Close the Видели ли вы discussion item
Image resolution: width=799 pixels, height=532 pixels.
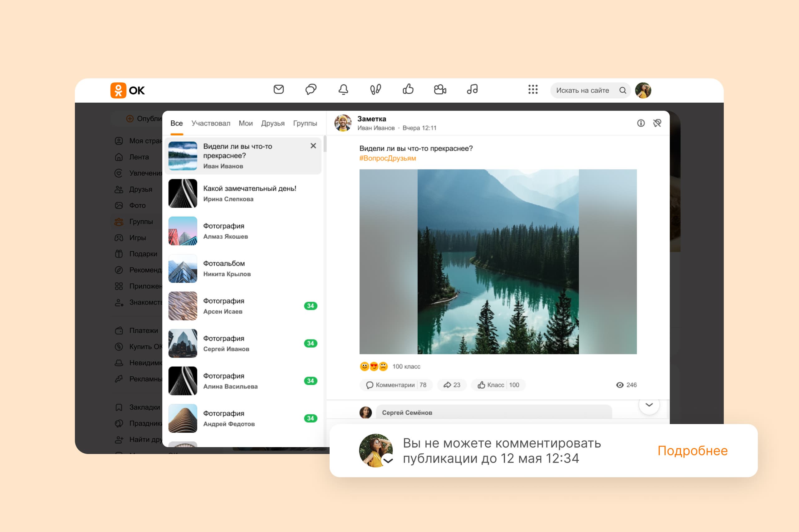(313, 146)
